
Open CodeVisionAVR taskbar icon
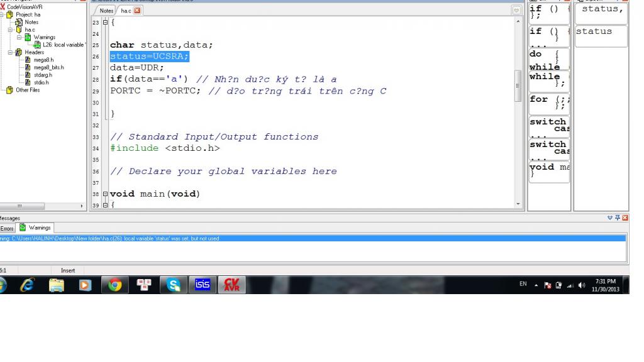tap(231, 285)
